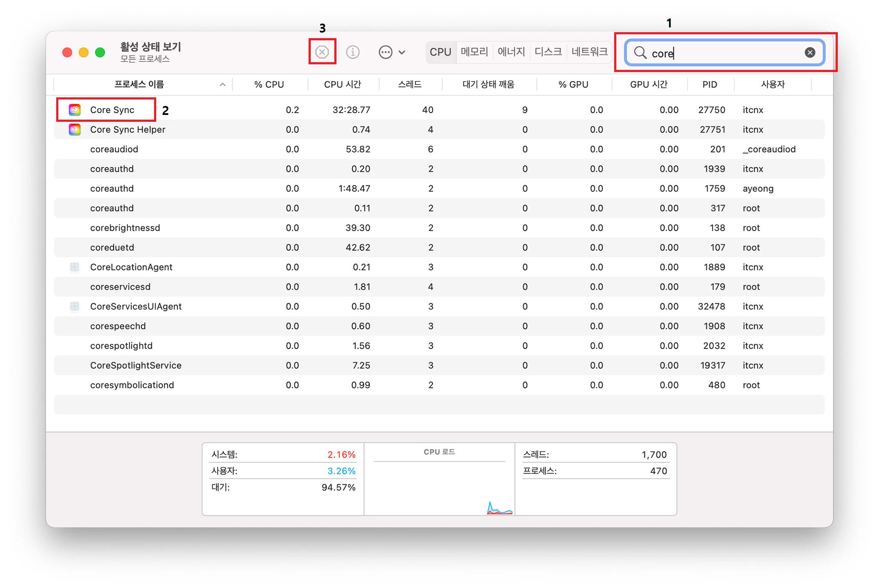Open the 네트워크 tab
Image resolution: width=879 pixels, height=588 pixels.
(589, 52)
